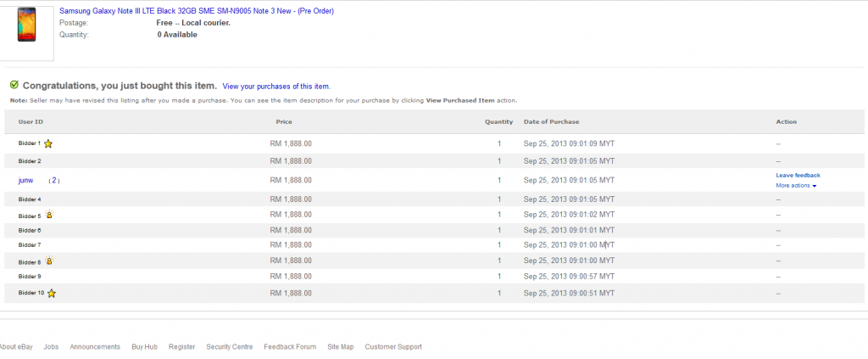Visit the Buy Hub footer link
The image size is (868, 359).
144,347
